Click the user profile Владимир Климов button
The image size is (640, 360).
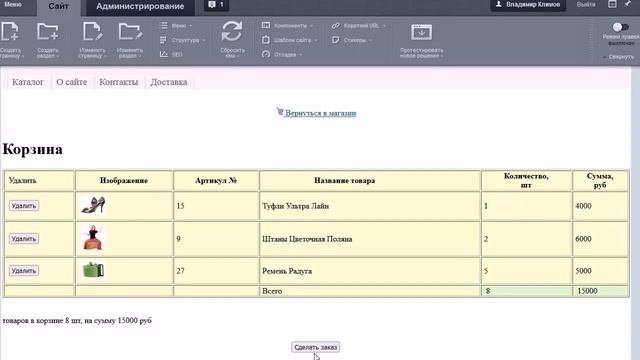pos(528,5)
